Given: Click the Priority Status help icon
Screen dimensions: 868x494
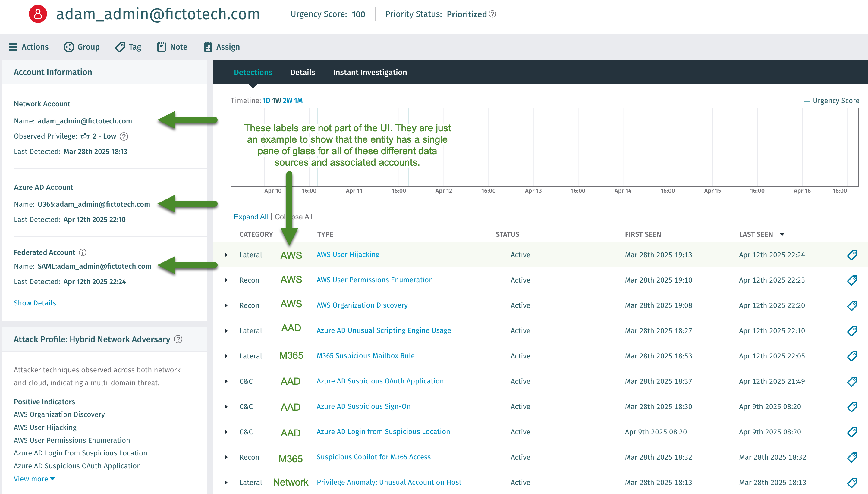Looking at the screenshot, I should [x=493, y=14].
